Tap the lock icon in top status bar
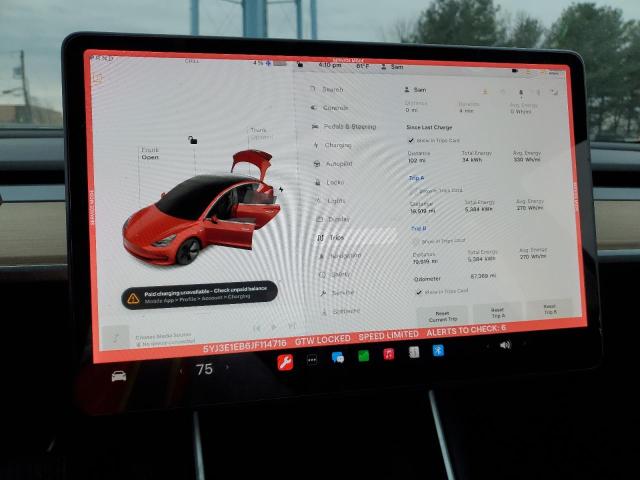 click(300, 64)
